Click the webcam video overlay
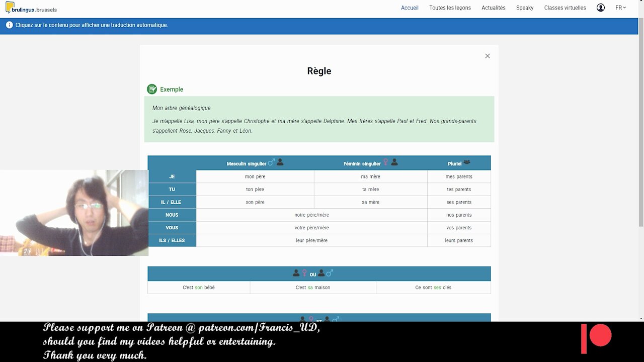Screen dimensions: 644x362 pos(74,213)
